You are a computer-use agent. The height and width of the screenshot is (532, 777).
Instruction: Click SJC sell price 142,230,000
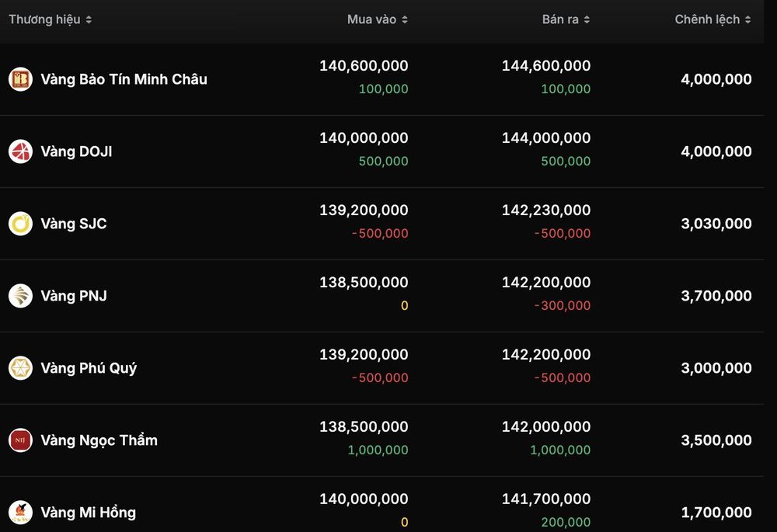(546, 210)
